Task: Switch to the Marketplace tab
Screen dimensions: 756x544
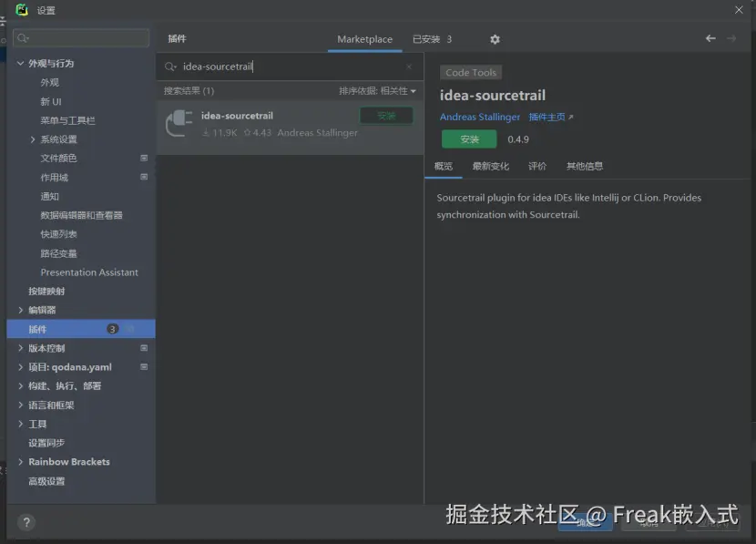Action: (365, 39)
